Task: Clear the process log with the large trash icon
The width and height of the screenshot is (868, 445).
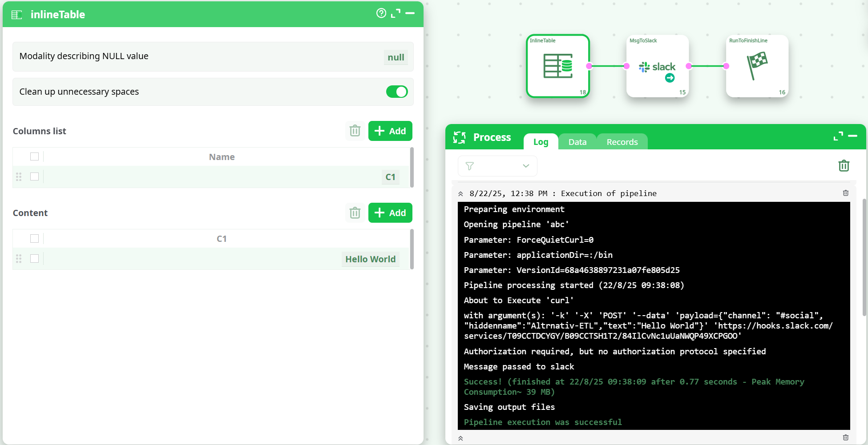Action: (844, 166)
